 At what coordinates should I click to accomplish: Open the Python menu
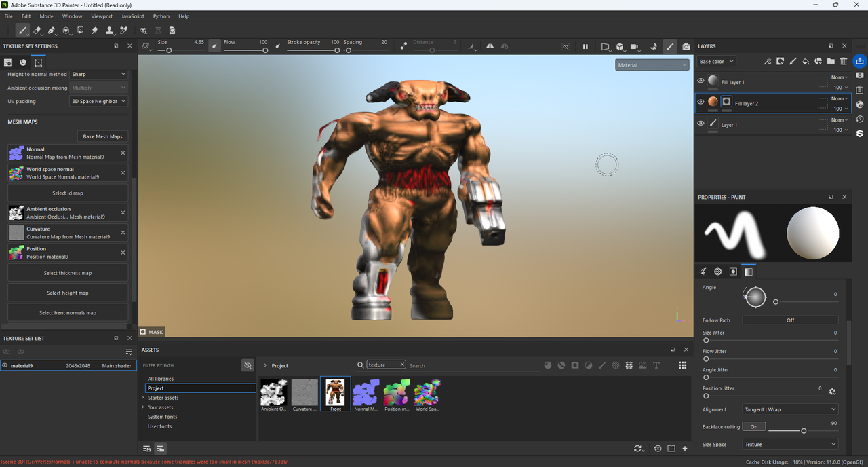tap(161, 16)
